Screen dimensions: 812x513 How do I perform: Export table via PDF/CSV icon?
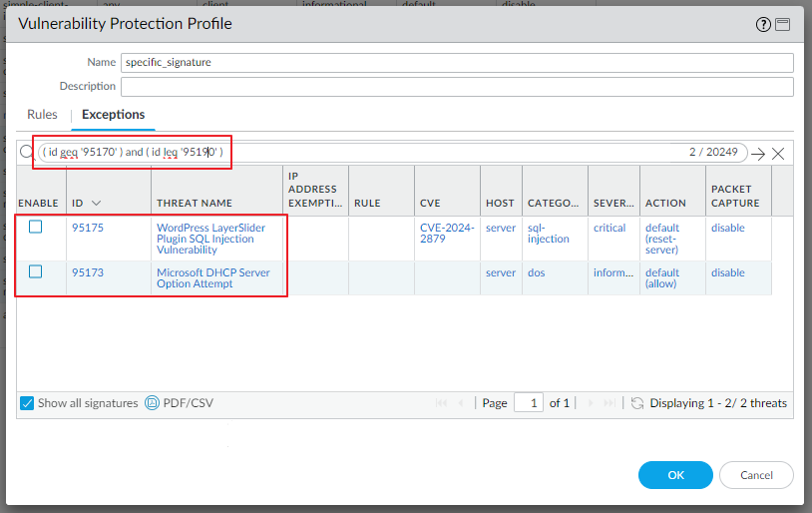click(152, 402)
